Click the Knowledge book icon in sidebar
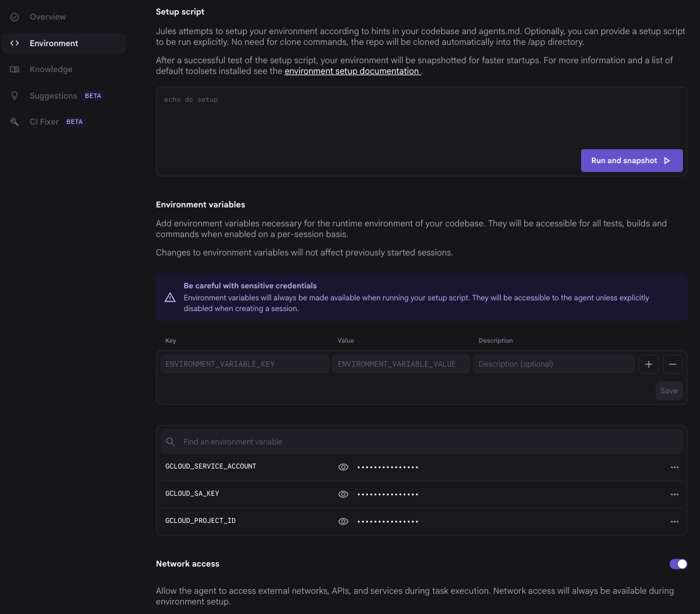 pos(15,70)
